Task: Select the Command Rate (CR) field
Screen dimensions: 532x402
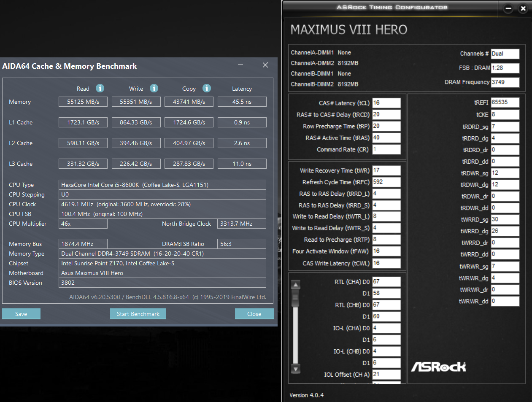Action: click(386, 149)
